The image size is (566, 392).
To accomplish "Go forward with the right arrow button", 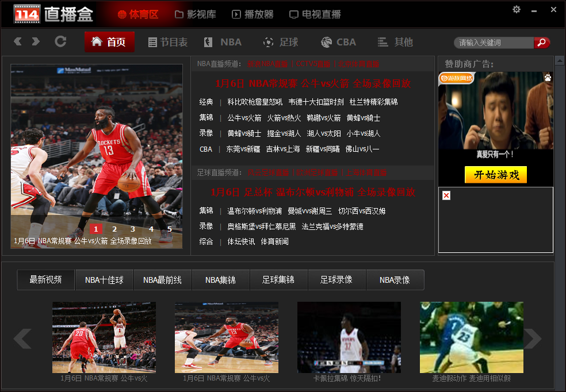I will pyautogui.click(x=36, y=41).
